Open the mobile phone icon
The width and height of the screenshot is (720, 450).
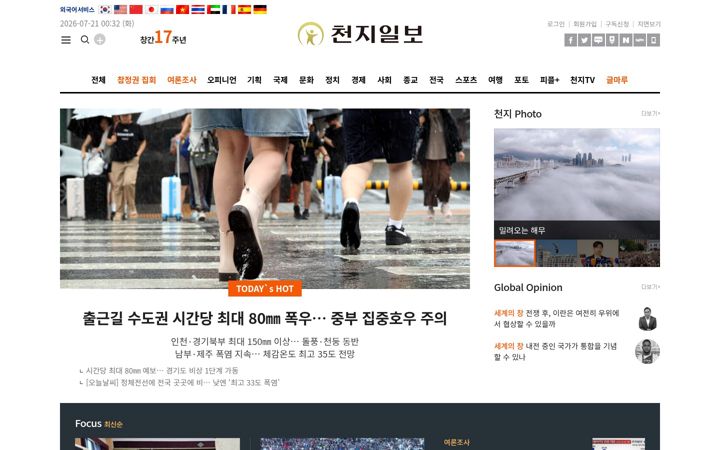(x=653, y=40)
